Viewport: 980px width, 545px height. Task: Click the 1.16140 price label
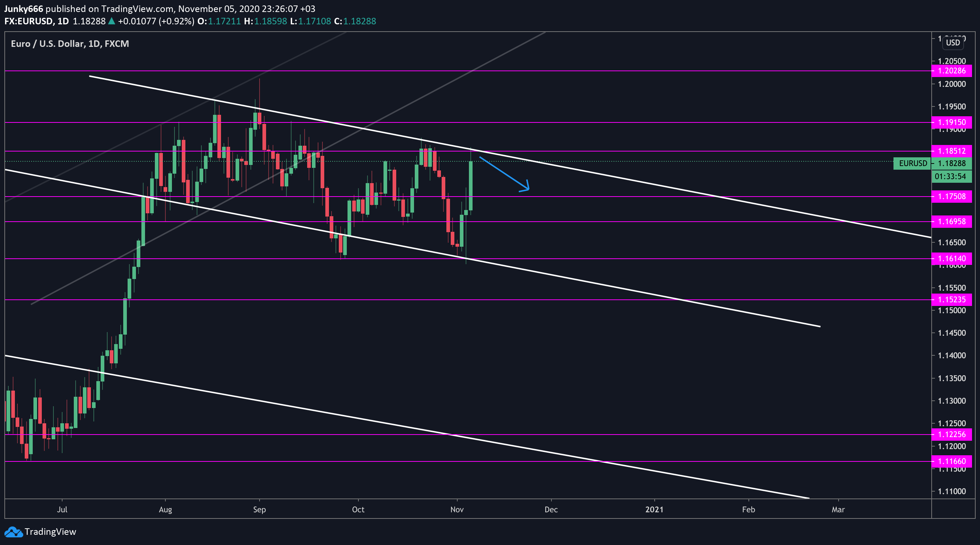(x=952, y=259)
